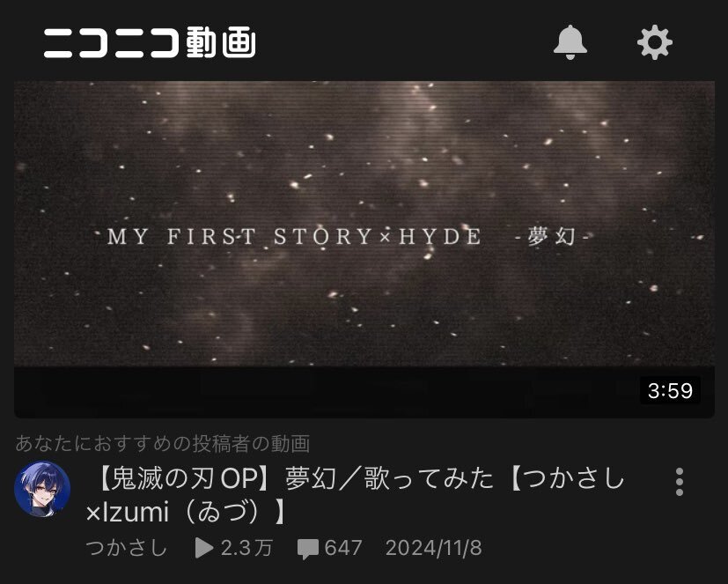The image size is (728, 584).
Task: Tap the ニコニコ動画 logo
Action: point(150,42)
